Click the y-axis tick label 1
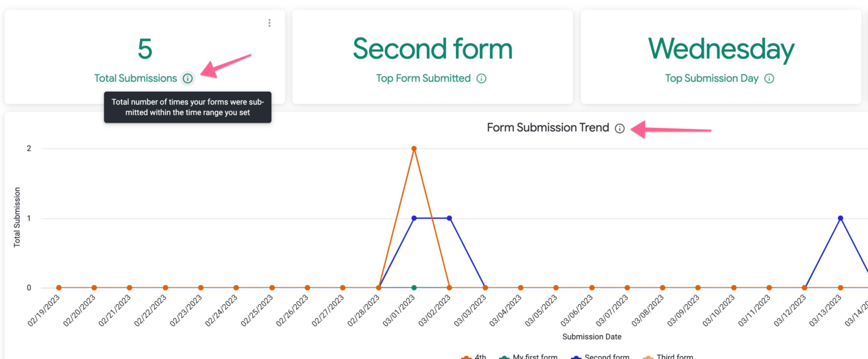868x359 pixels. (28, 218)
